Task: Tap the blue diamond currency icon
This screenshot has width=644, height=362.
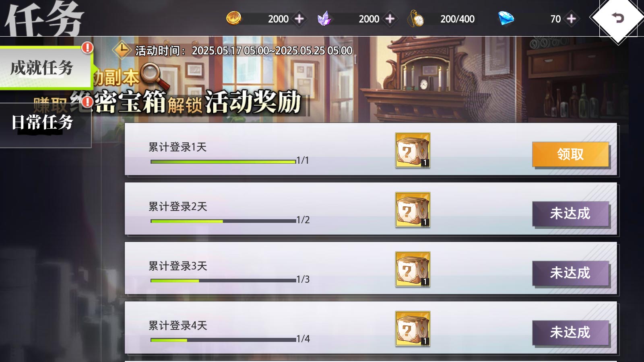Action: (x=506, y=18)
